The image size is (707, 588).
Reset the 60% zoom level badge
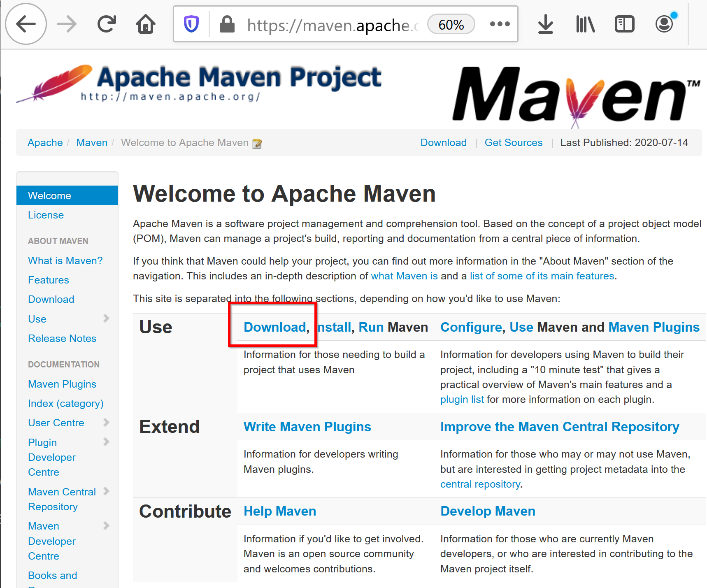pyautogui.click(x=451, y=24)
